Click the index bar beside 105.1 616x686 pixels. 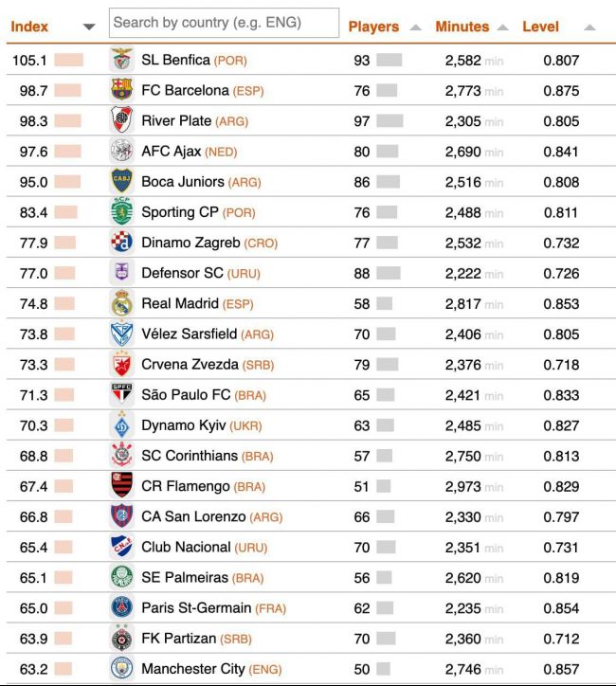click(68, 60)
